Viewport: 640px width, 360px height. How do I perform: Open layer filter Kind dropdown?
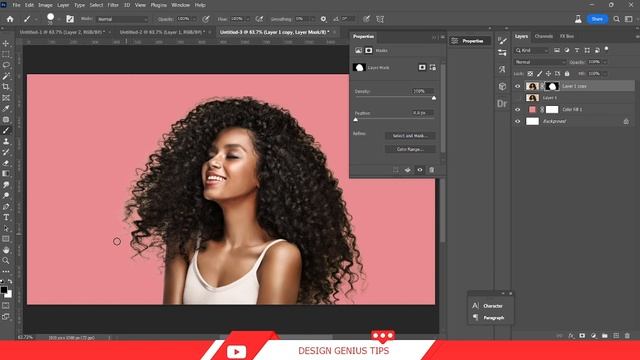tap(532, 50)
